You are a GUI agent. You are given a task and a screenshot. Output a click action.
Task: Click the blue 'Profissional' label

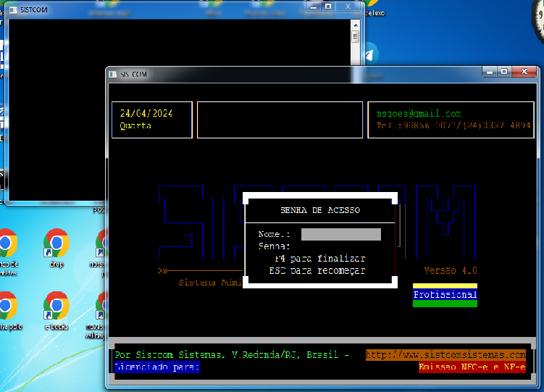point(445,295)
